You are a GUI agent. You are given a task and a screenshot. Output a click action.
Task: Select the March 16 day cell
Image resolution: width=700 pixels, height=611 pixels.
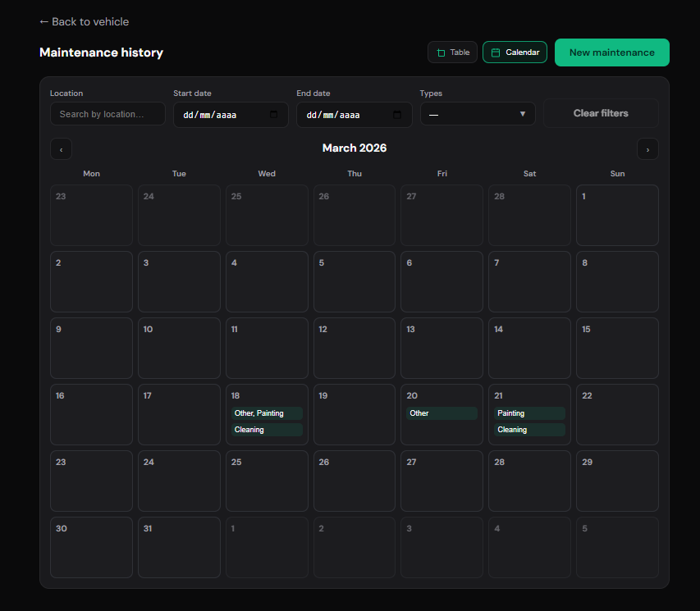(91, 415)
